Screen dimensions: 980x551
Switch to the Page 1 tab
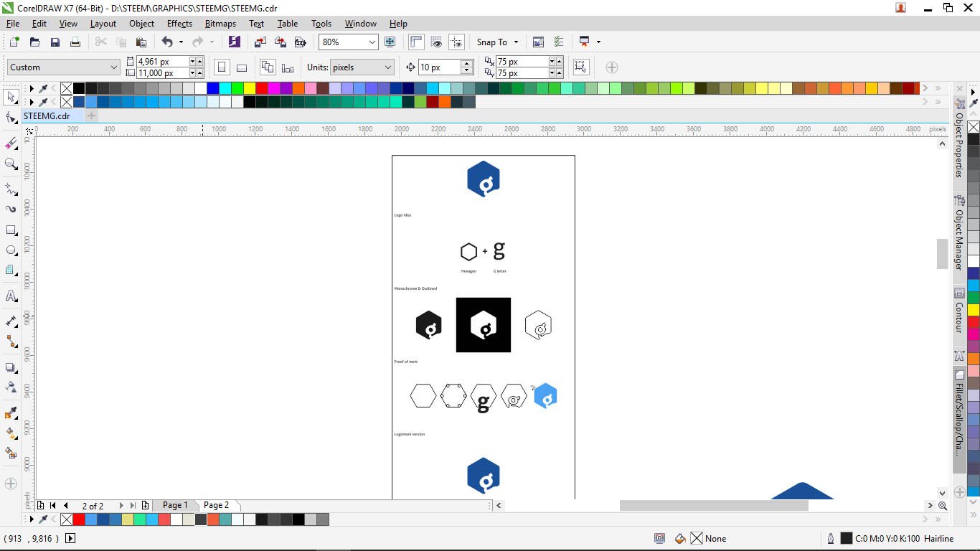pos(175,505)
